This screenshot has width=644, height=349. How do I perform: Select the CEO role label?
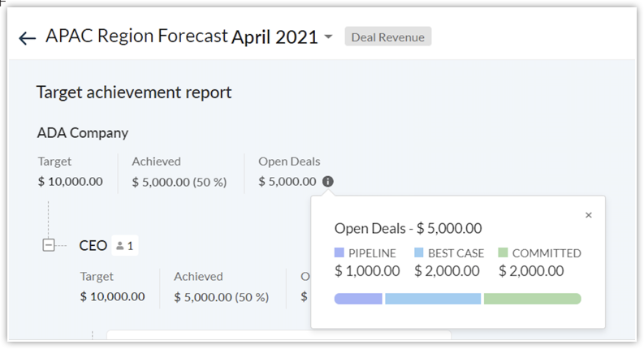click(x=93, y=245)
